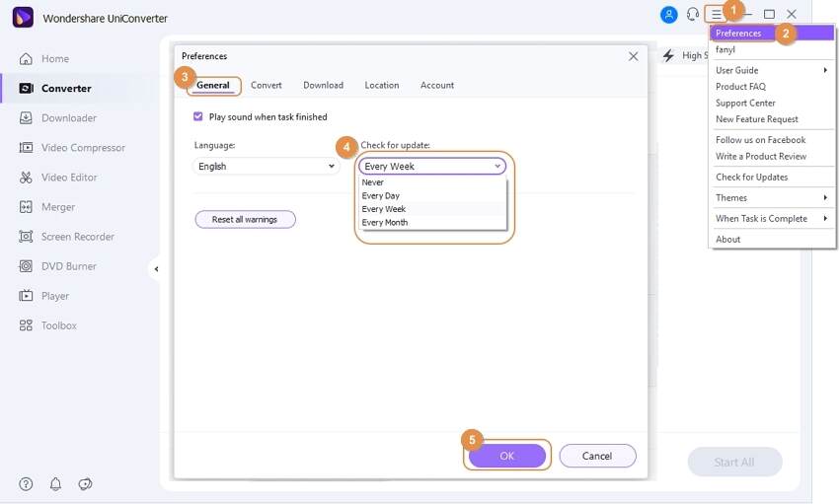Expand the Themes submenu

click(x=770, y=198)
